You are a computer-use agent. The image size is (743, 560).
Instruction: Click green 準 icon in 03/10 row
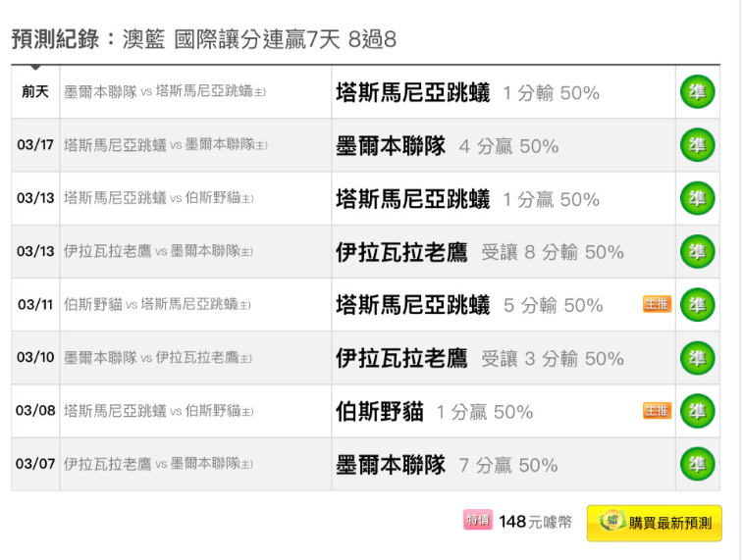coord(697,358)
